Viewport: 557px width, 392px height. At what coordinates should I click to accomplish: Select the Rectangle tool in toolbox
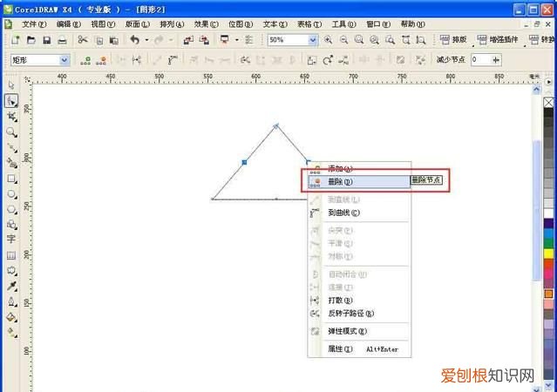[11, 178]
